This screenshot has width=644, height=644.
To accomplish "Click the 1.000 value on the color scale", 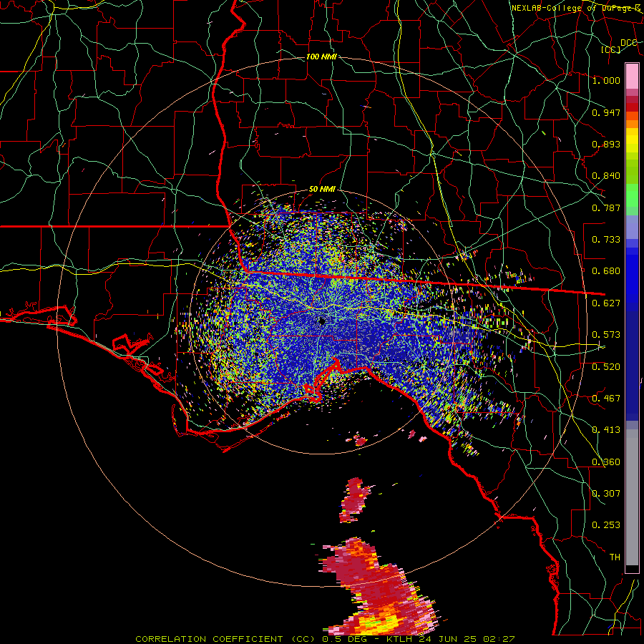I will [x=606, y=80].
